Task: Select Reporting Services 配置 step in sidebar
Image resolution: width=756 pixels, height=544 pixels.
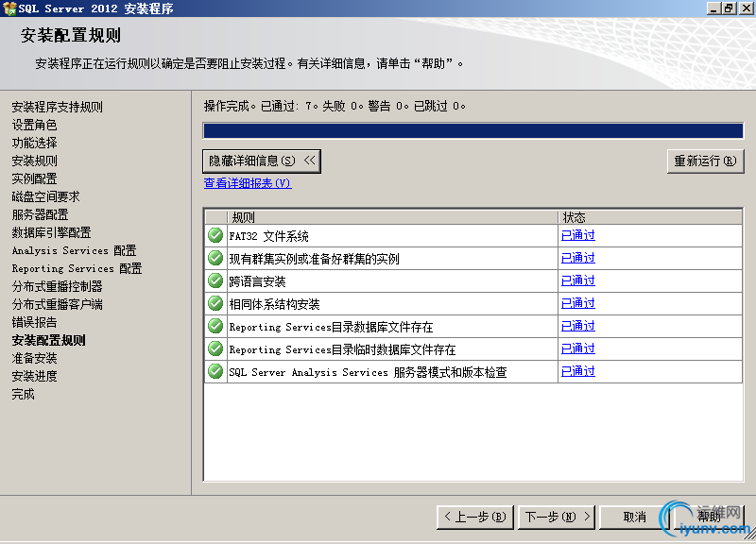Action: pyautogui.click(x=77, y=268)
